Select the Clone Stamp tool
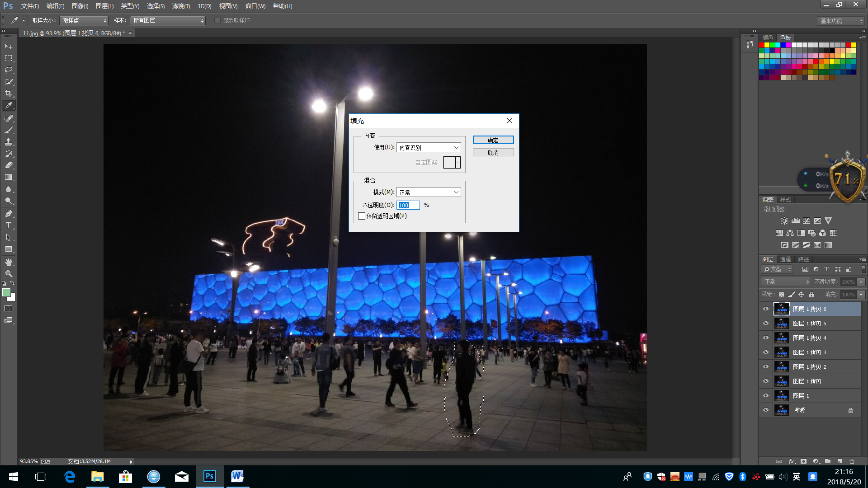The image size is (868, 488). tap(9, 142)
